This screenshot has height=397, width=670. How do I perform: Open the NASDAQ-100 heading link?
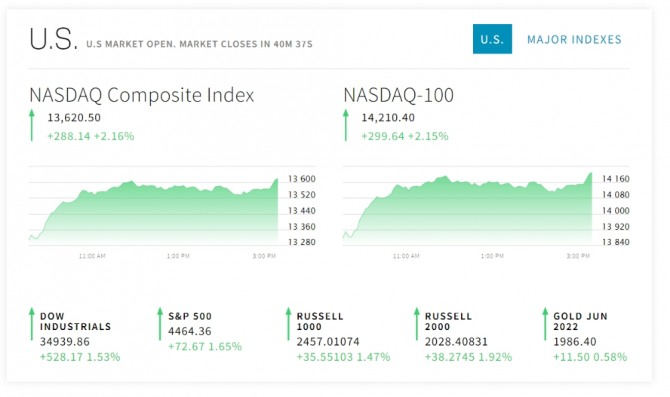[x=398, y=95]
